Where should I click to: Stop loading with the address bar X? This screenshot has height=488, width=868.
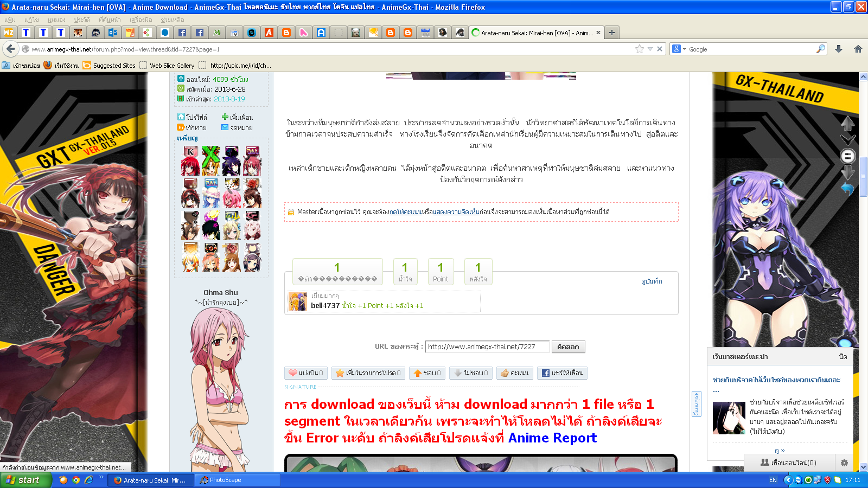(x=660, y=49)
